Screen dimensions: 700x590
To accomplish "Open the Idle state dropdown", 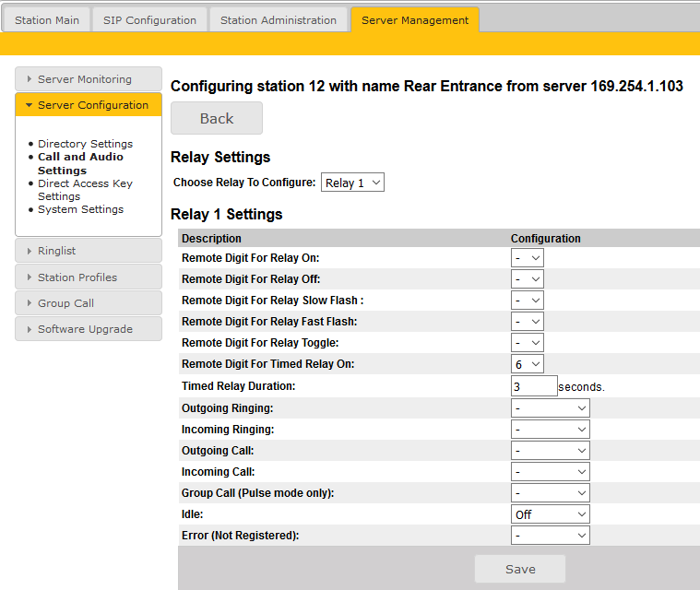I will [x=551, y=514].
